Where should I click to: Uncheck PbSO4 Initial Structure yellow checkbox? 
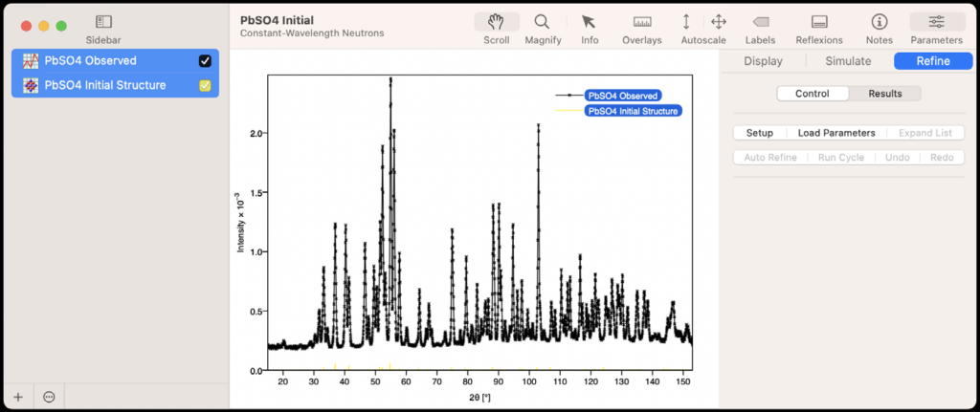[205, 86]
